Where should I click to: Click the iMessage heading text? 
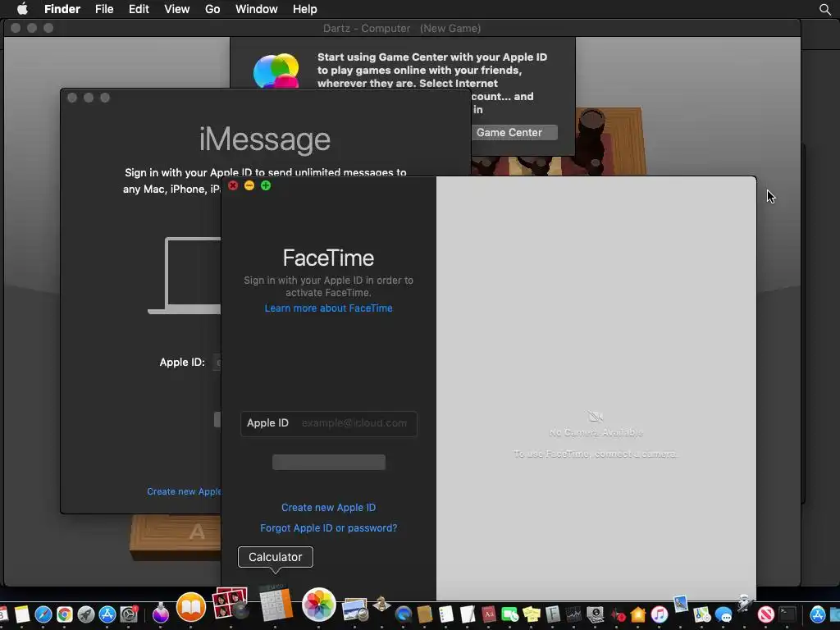(x=265, y=139)
